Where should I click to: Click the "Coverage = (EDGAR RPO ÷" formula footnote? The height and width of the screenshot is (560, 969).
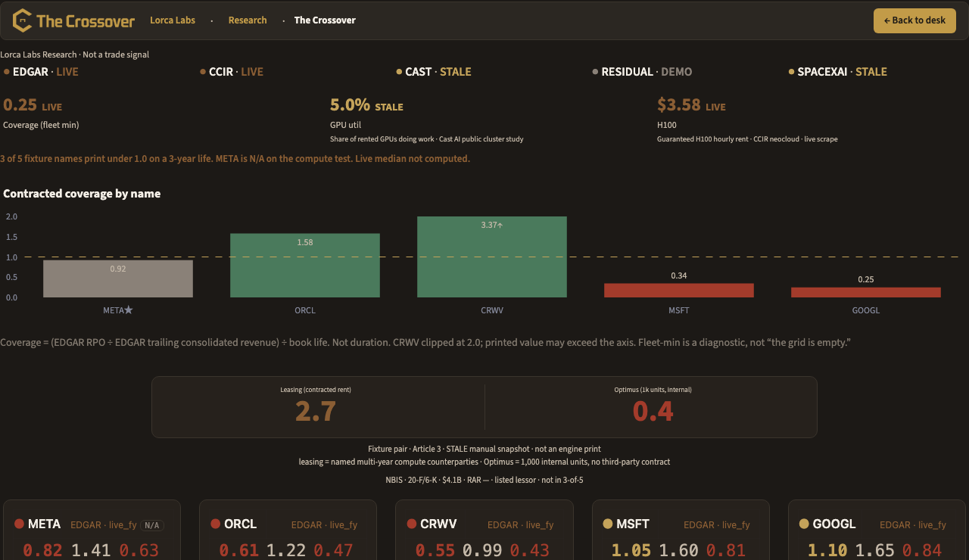[425, 343]
